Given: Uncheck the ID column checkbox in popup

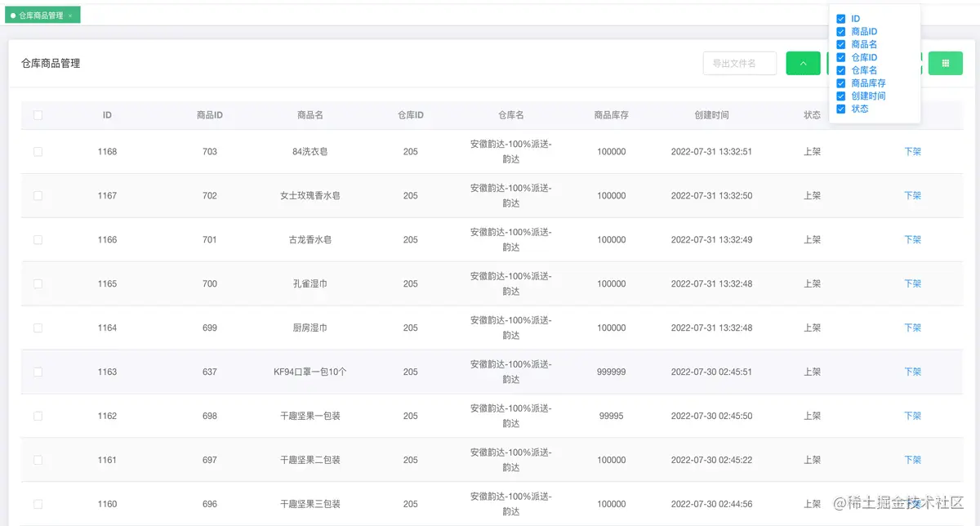Looking at the screenshot, I should click(x=841, y=19).
